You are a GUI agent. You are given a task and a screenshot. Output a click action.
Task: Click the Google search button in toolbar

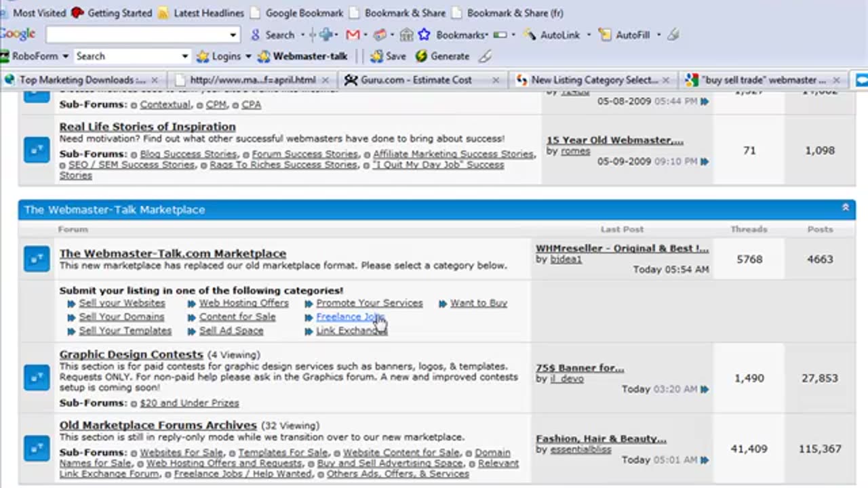pos(273,35)
